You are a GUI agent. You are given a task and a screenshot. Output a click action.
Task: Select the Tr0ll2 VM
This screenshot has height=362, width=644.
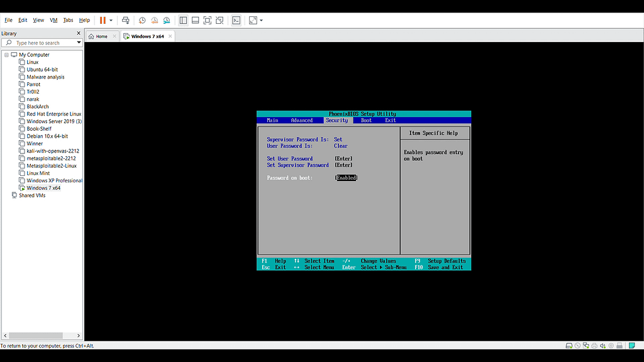coord(33,92)
